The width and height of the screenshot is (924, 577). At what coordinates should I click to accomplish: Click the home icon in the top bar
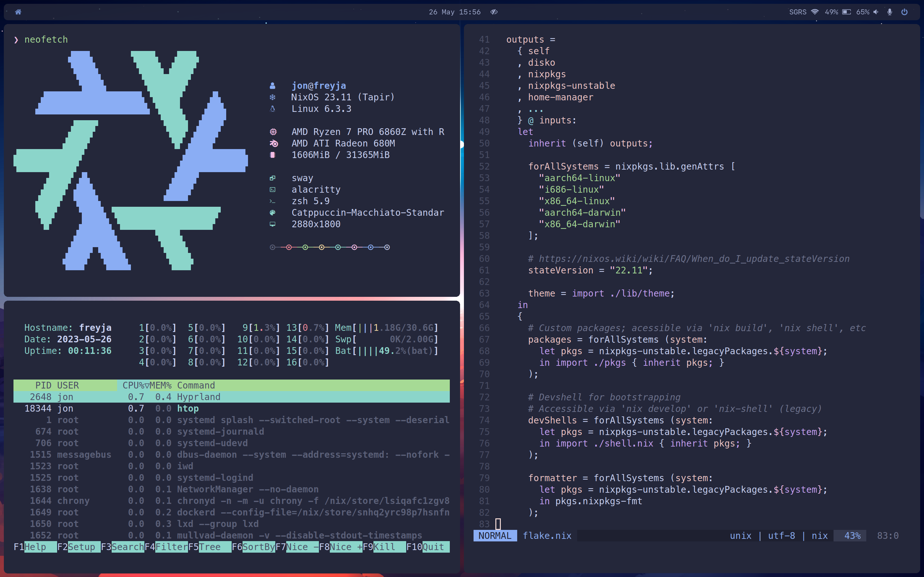[x=18, y=12]
